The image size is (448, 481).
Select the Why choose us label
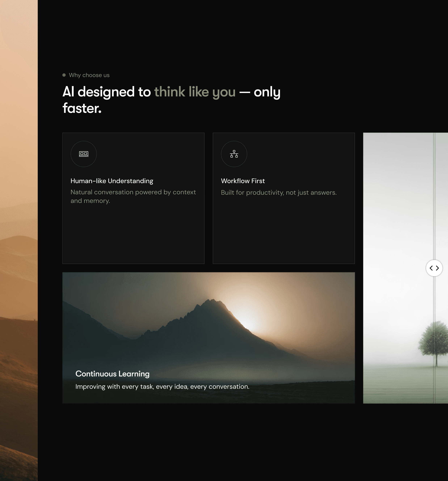pos(89,75)
